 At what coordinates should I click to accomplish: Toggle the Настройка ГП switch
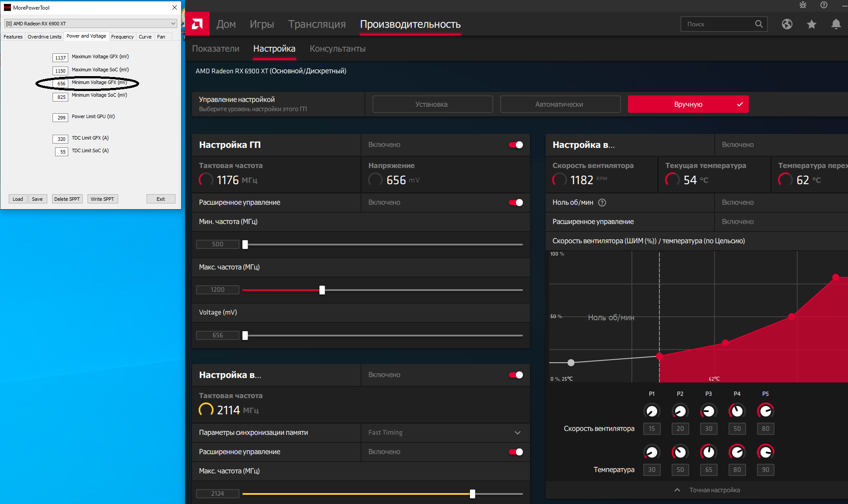pyautogui.click(x=516, y=145)
